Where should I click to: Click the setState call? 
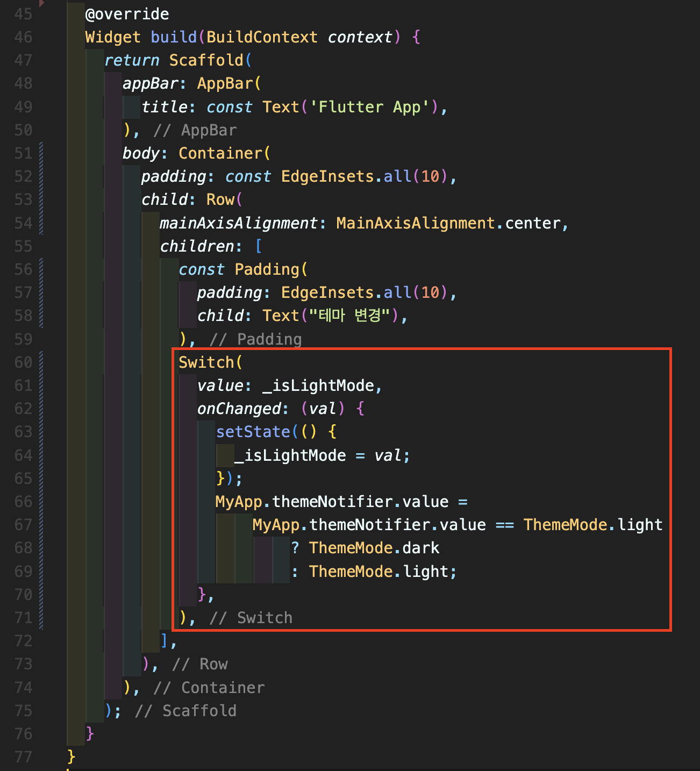coord(253,432)
